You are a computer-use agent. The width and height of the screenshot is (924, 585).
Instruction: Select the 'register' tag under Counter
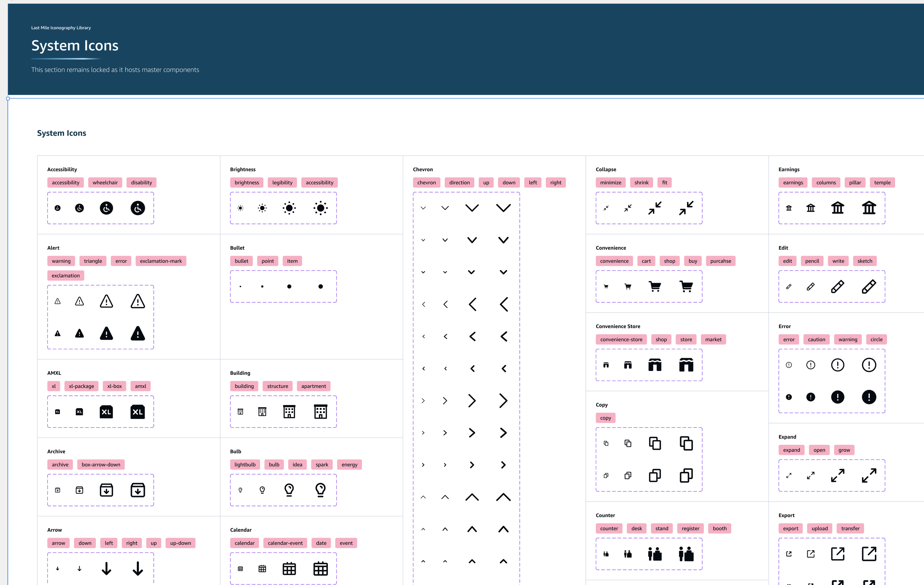coord(690,528)
